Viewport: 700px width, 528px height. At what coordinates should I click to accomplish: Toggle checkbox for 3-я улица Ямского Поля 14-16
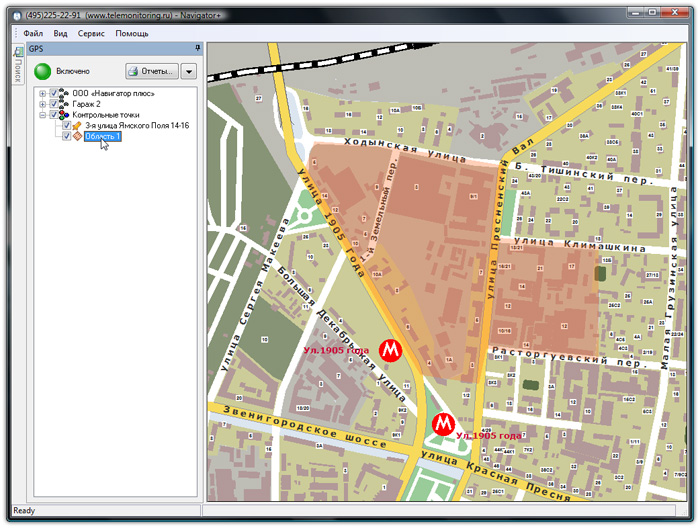click(x=66, y=125)
